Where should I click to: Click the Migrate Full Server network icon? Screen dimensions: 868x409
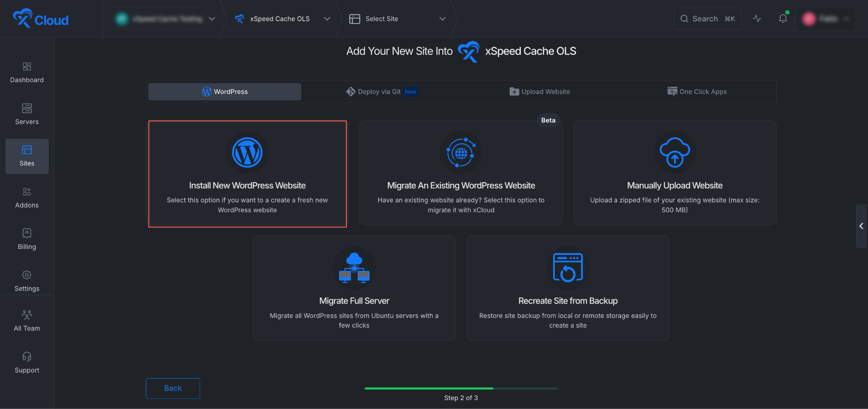[x=354, y=268]
